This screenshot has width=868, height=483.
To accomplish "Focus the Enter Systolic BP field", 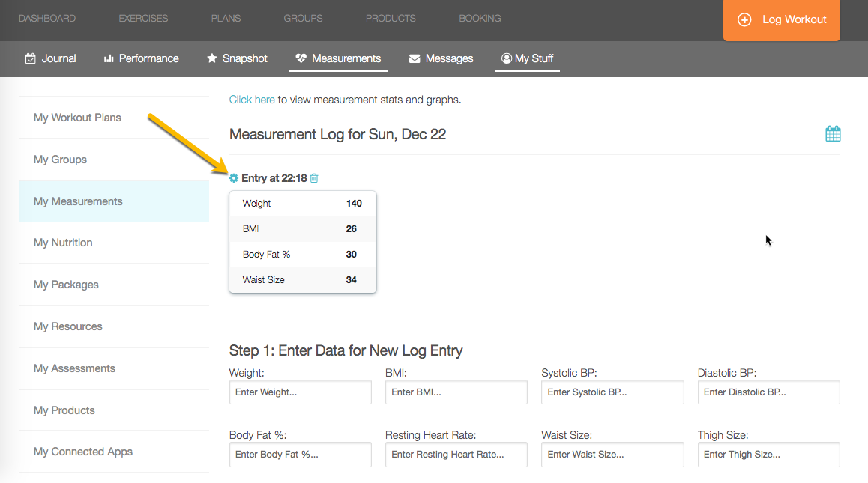I will [x=613, y=392].
